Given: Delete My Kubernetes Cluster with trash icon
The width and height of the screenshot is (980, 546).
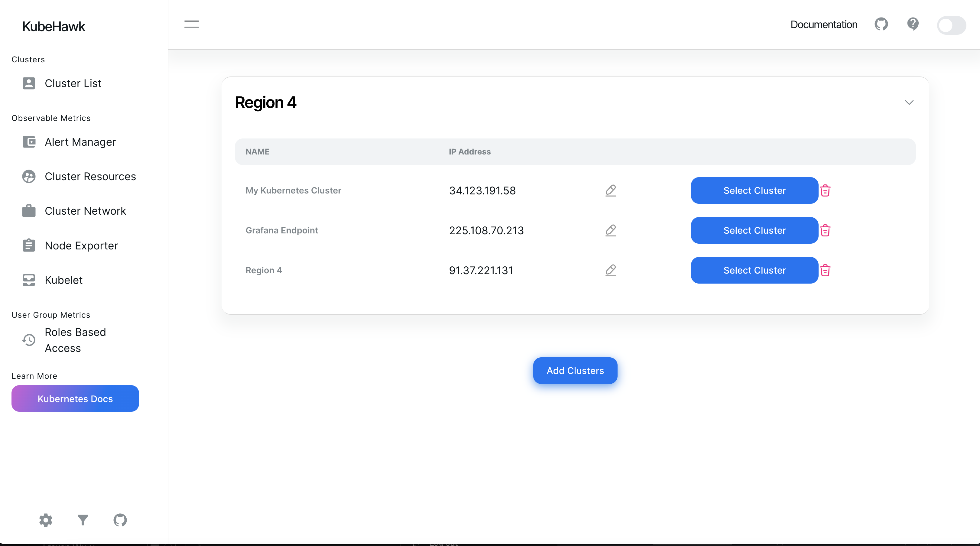Looking at the screenshot, I should (825, 190).
